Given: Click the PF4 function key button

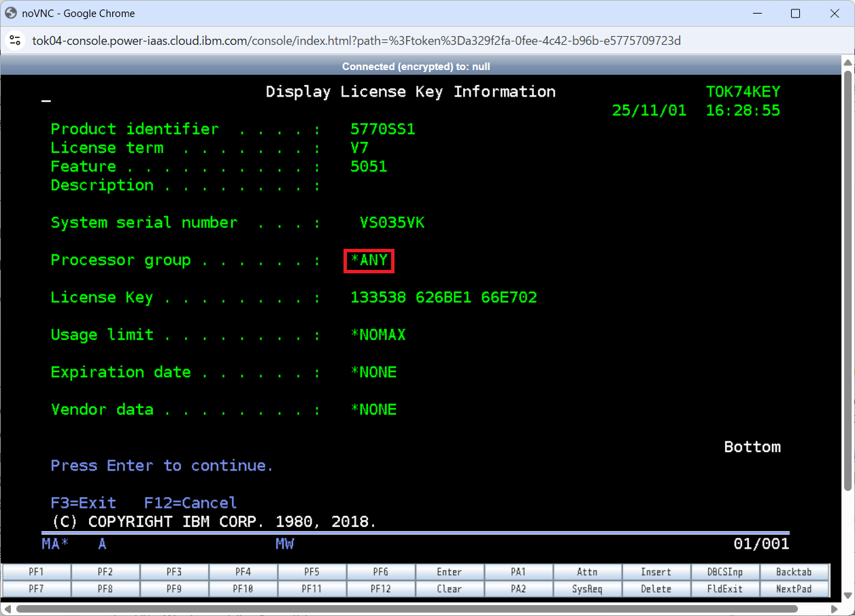Looking at the screenshot, I should (x=243, y=572).
